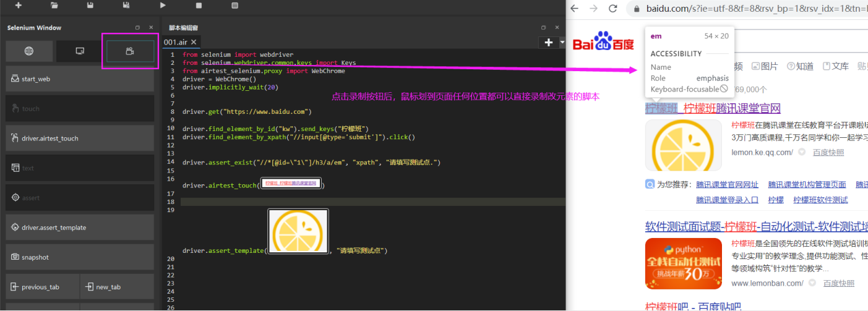Open the dropdown arrow beside the editor plus button
The width and height of the screenshot is (868, 311).
[x=562, y=43]
